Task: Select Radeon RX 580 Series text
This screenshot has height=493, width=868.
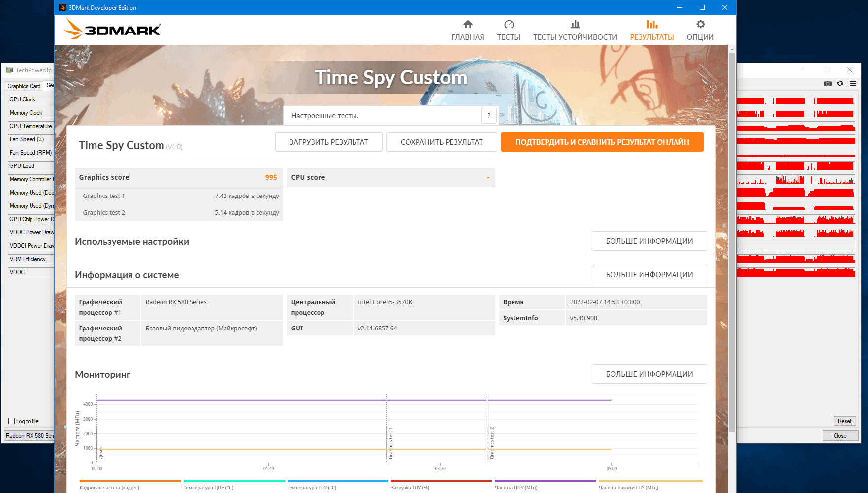Action: (x=176, y=302)
